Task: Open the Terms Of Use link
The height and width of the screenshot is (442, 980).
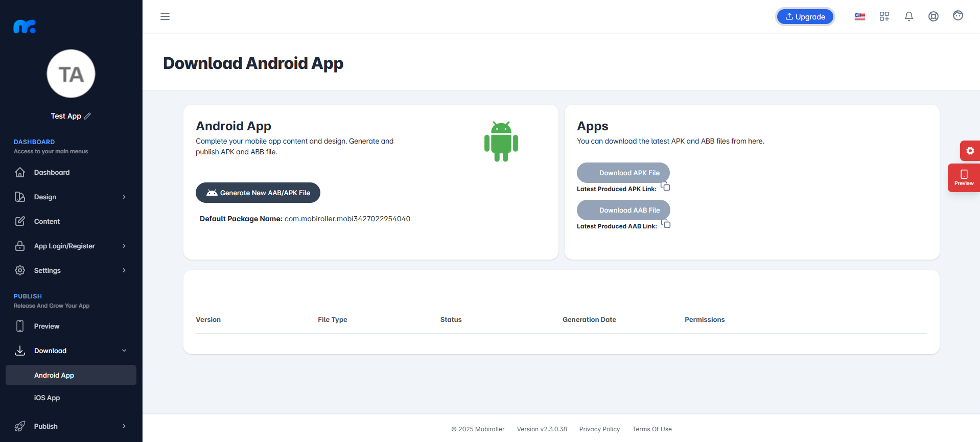Action: (652, 429)
